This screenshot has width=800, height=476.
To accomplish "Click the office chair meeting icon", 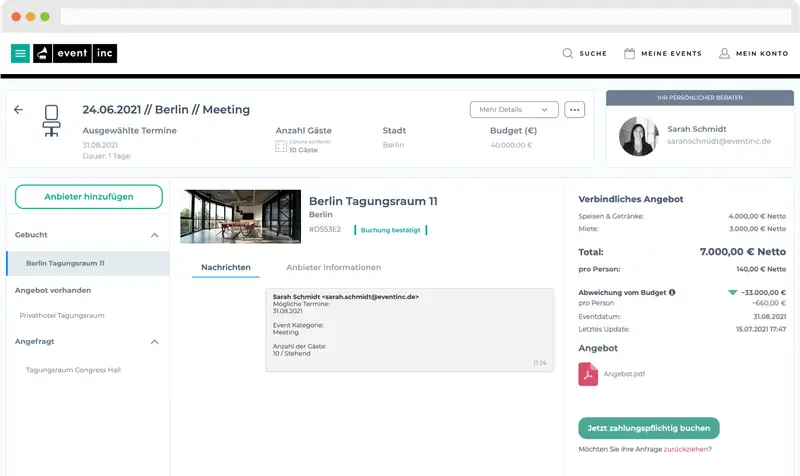I will (51, 121).
